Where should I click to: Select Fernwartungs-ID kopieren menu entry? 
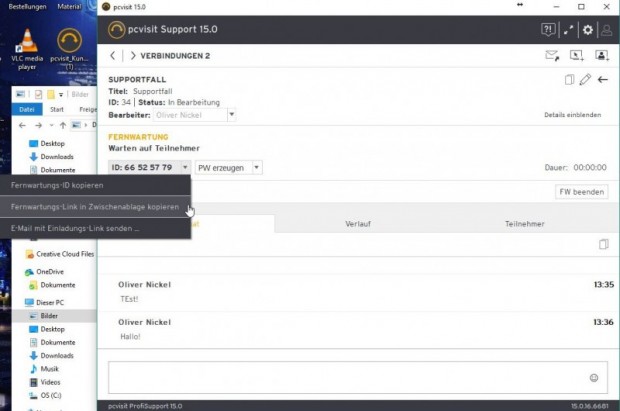pos(57,185)
